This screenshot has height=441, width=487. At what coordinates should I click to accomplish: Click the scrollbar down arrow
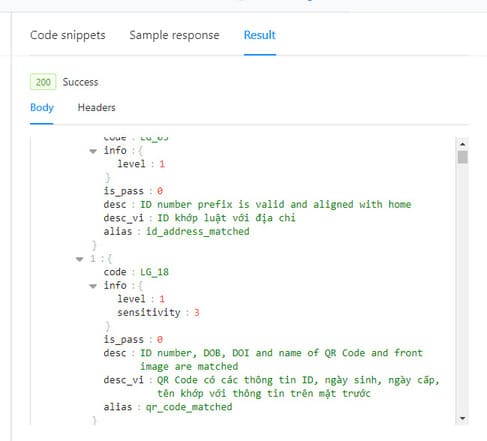(x=462, y=418)
